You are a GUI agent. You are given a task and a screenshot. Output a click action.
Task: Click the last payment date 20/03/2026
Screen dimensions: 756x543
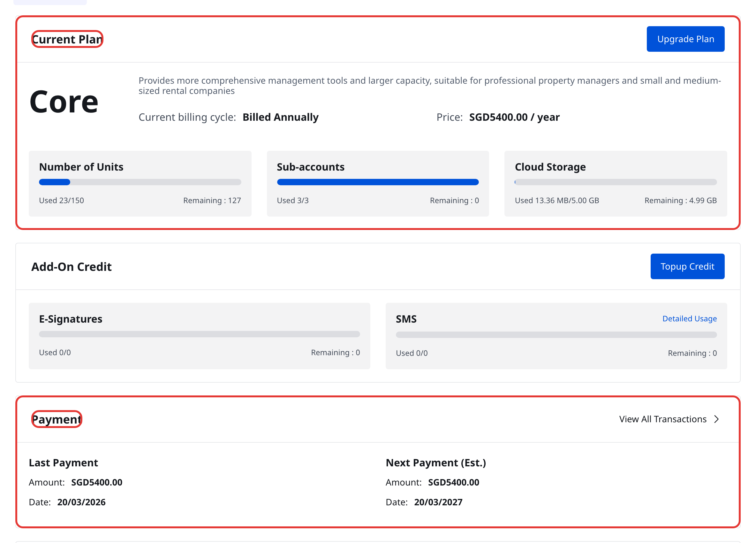[x=81, y=502]
